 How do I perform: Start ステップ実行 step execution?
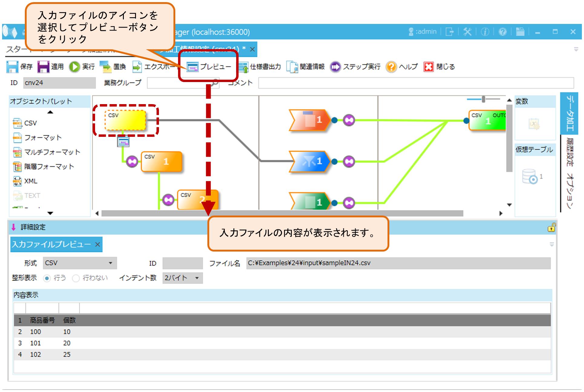pyautogui.click(x=355, y=67)
